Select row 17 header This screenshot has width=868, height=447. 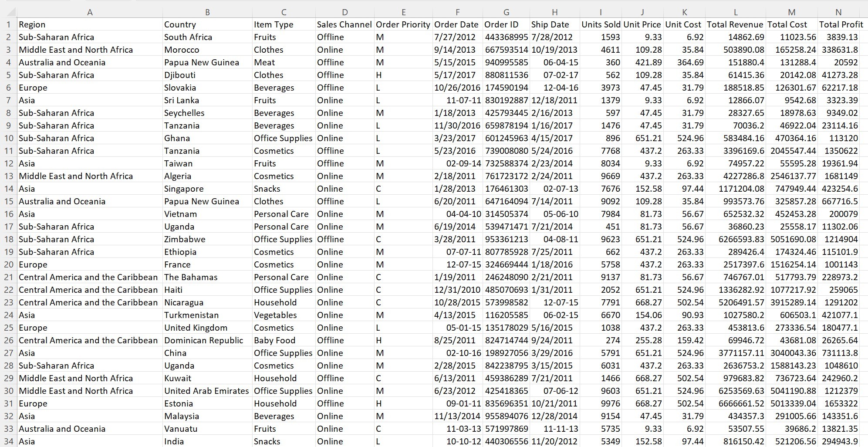click(x=9, y=227)
